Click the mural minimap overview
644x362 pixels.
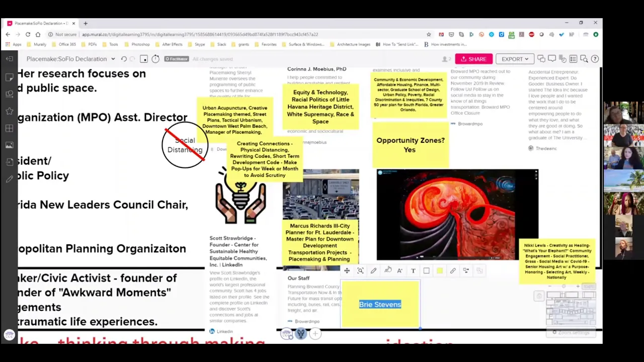571,309
